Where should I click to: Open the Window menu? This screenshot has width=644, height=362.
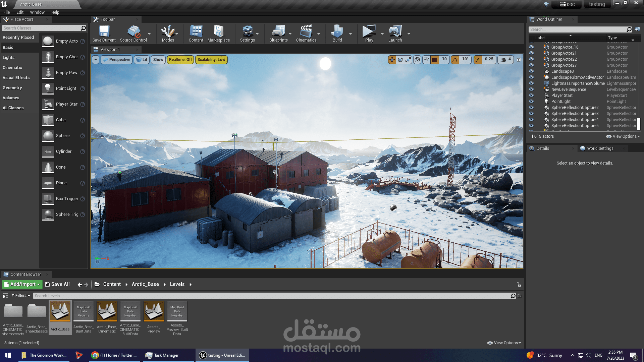37,12
